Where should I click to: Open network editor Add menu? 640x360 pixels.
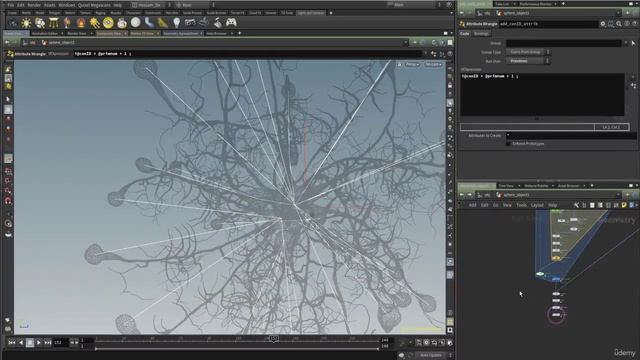pos(472,205)
